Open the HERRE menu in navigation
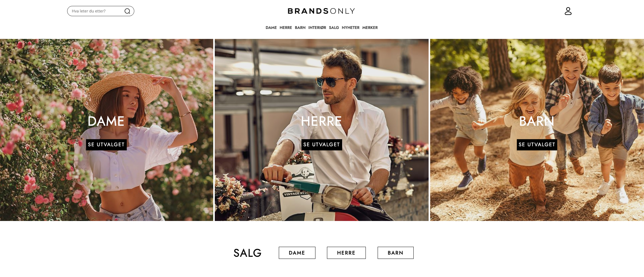This screenshot has width=644, height=277. [x=286, y=28]
